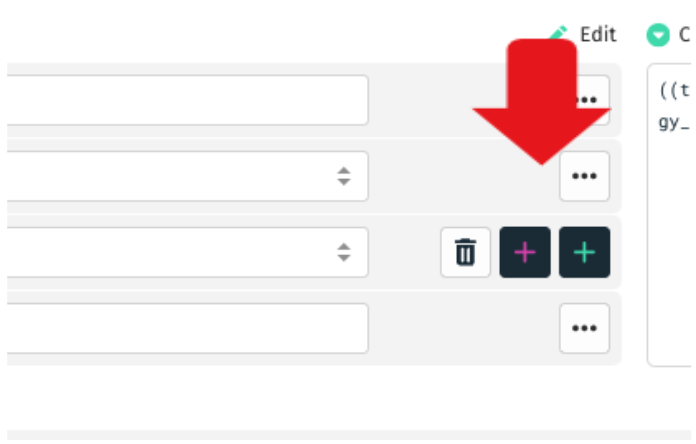Click the 'C' label beside the green circle
Screen dimensions: 696x444
tap(684, 35)
